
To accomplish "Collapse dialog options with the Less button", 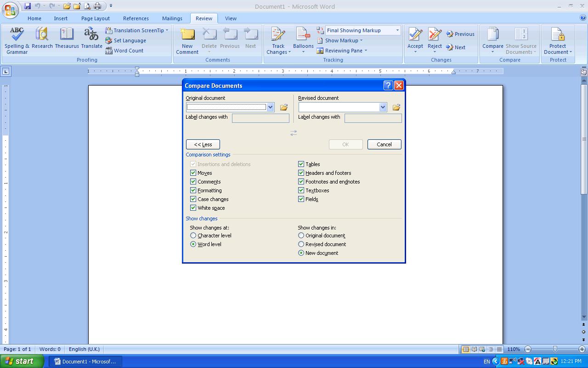I will click(x=203, y=144).
